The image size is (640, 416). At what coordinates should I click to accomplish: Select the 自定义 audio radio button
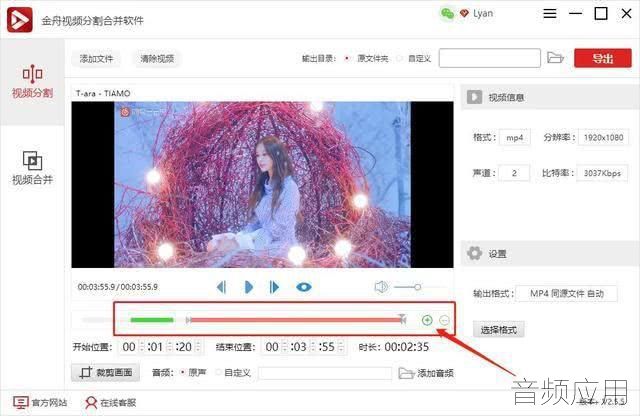pyautogui.click(x=218, y=372)
